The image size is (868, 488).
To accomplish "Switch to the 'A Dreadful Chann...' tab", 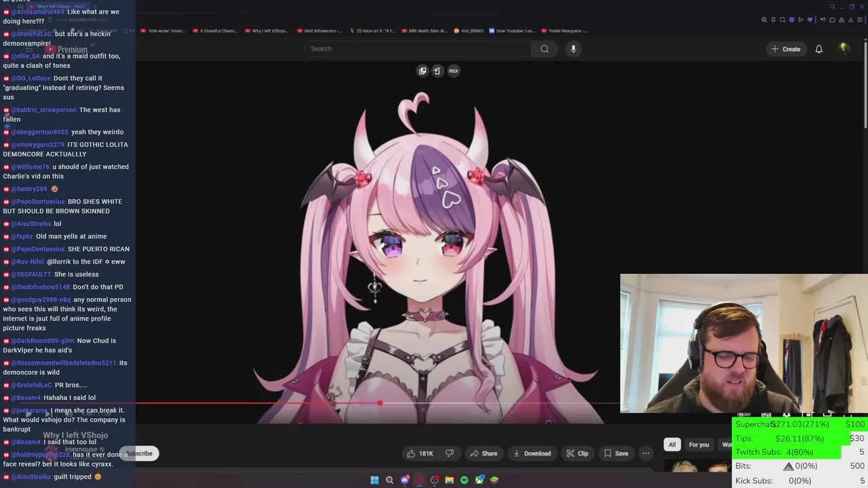I will coord(214,30).
